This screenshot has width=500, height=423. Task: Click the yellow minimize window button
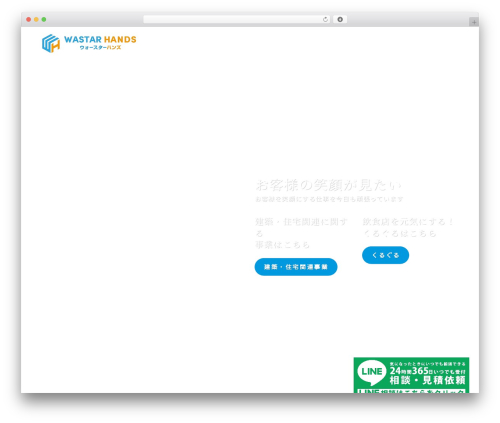point(36,20)
